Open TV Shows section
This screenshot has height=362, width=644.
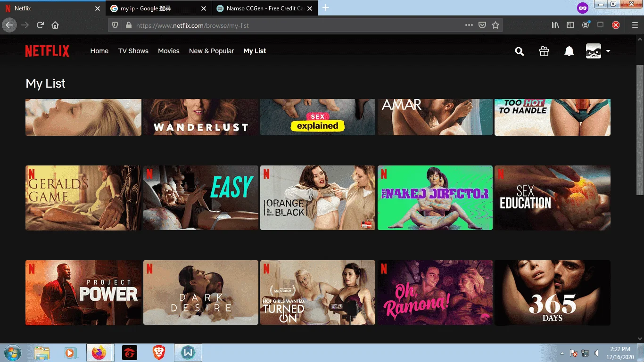(x=133, y=51)
